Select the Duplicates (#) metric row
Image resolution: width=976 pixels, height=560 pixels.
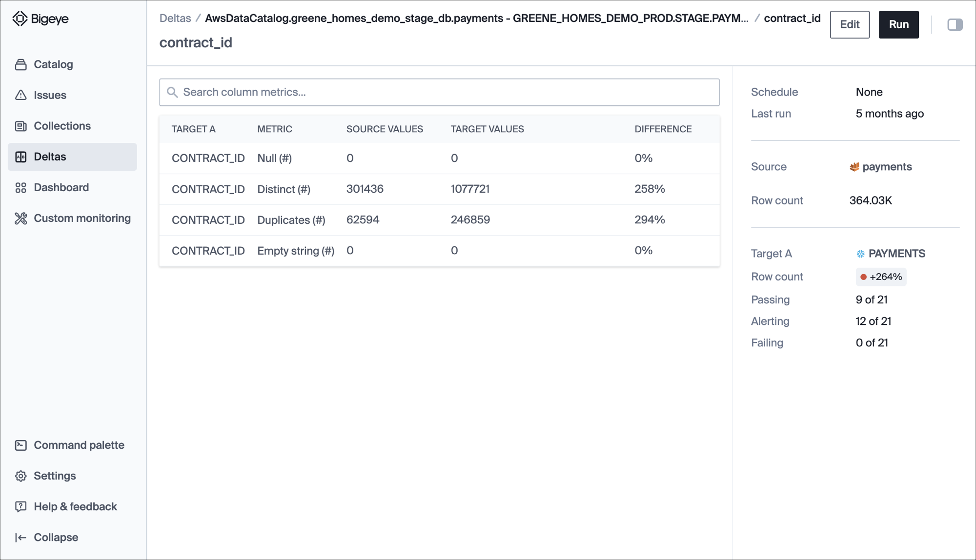pos(439,220)
